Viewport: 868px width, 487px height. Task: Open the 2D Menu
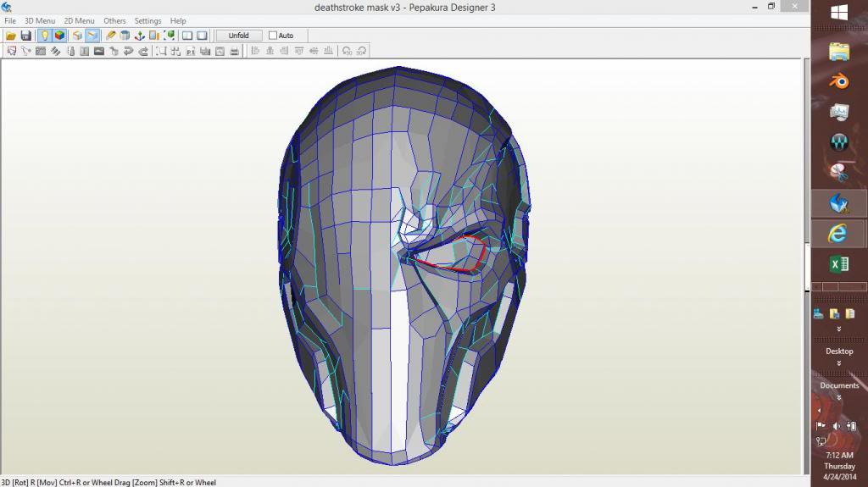pos(79,20)
